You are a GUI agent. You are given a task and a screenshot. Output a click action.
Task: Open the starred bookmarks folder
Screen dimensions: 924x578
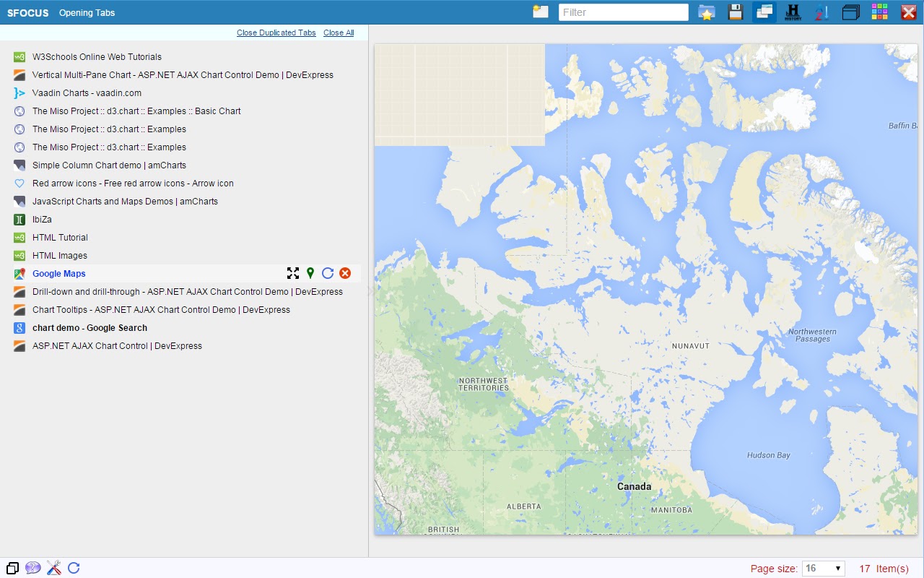pos(707,12)
